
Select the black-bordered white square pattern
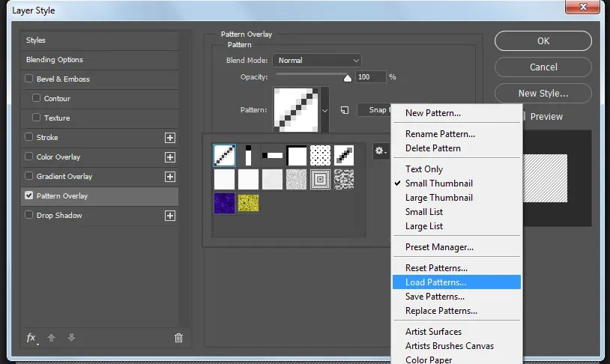tap(297, 156)
